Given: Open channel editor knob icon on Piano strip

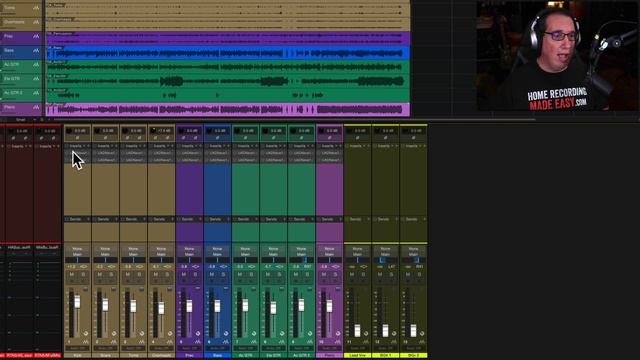Looking at the screenshot, I should point(338,333).
